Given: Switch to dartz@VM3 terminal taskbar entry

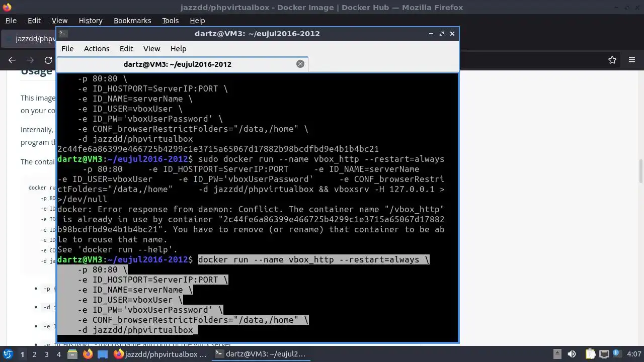Looking at the screenshot, I should coord(260,354).
